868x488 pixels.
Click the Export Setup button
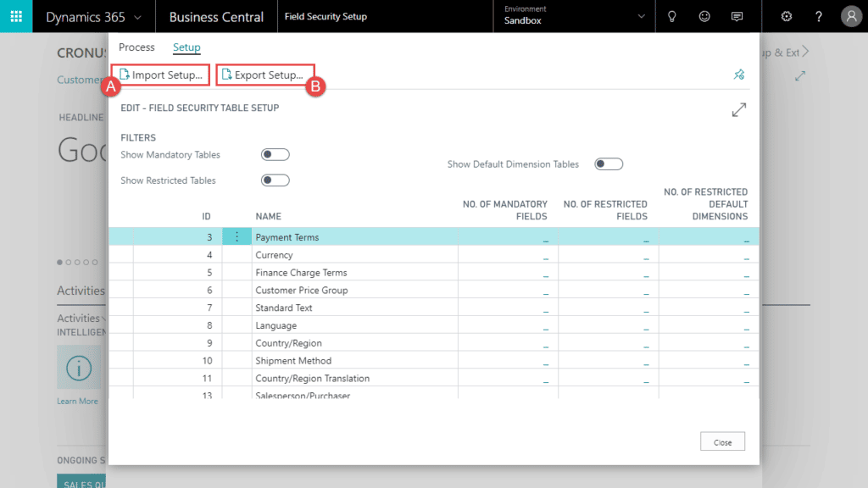265,75
